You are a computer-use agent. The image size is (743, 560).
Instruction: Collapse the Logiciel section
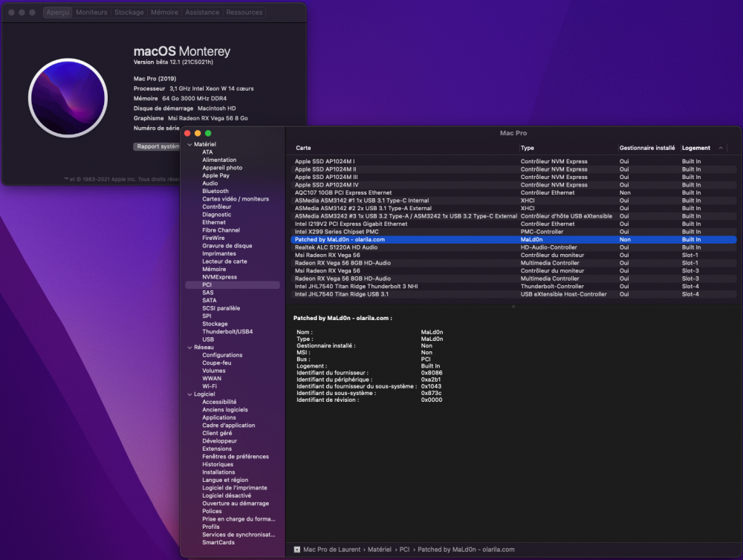pos(189,394)
